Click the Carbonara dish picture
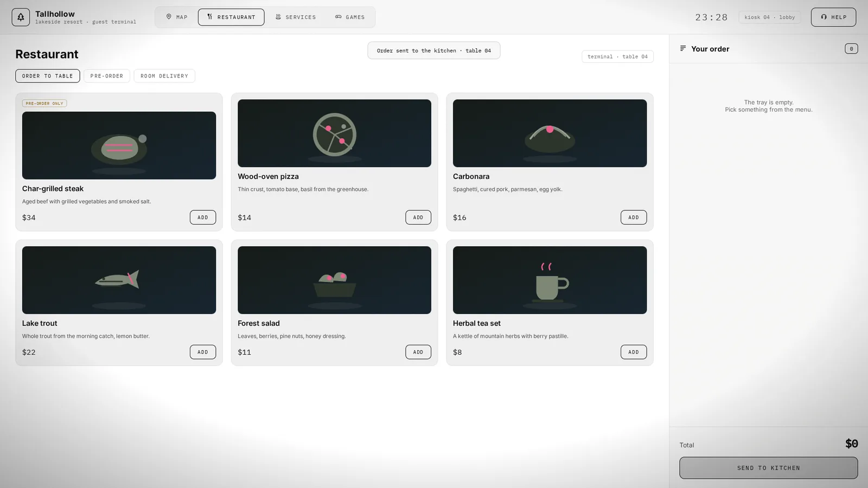Screen dimensions: 868x488 click(550, 133)
